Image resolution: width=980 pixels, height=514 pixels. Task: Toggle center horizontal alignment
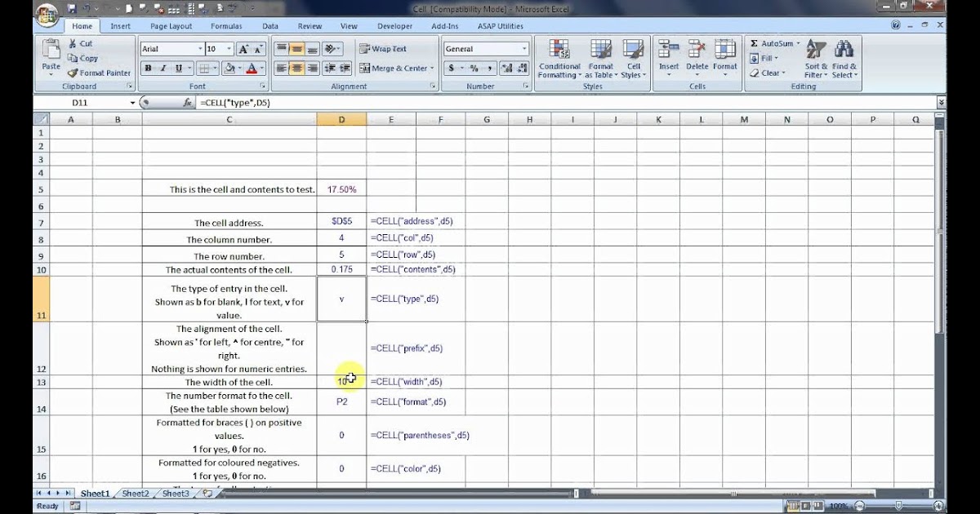297,69
